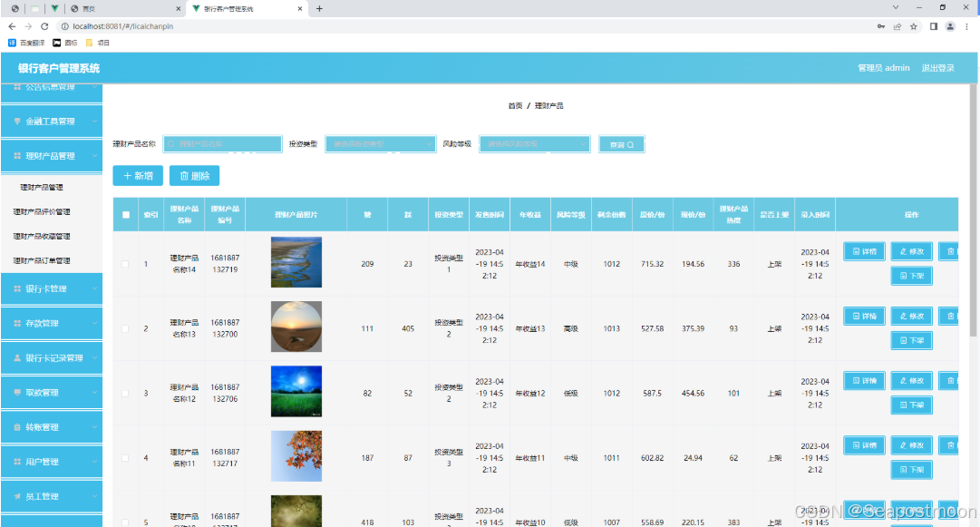
Task: Click the 转账管理 sidebar icon
Action: pyautogui.click(x=17, y=427)
